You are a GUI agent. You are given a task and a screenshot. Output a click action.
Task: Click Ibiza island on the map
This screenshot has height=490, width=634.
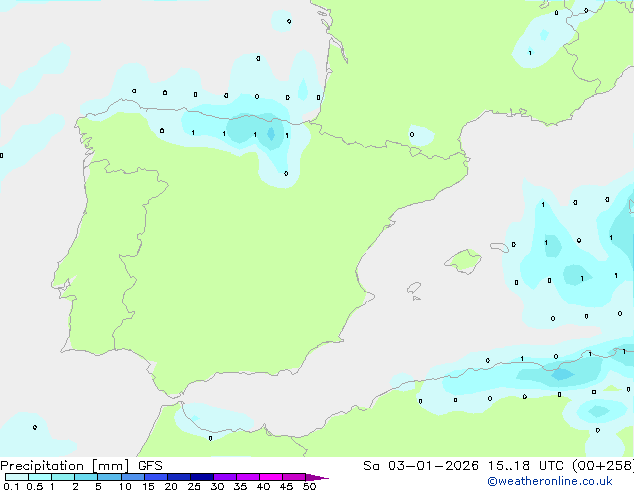(x=414, y=288)
